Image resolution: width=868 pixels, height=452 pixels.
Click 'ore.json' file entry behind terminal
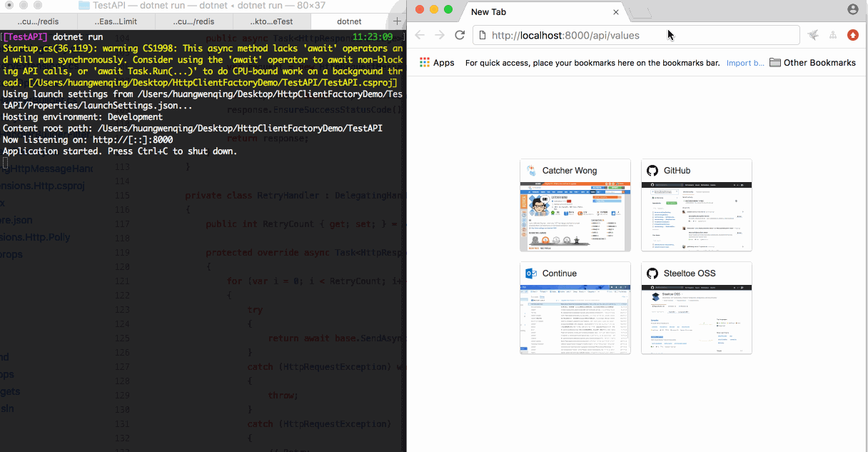16,220
